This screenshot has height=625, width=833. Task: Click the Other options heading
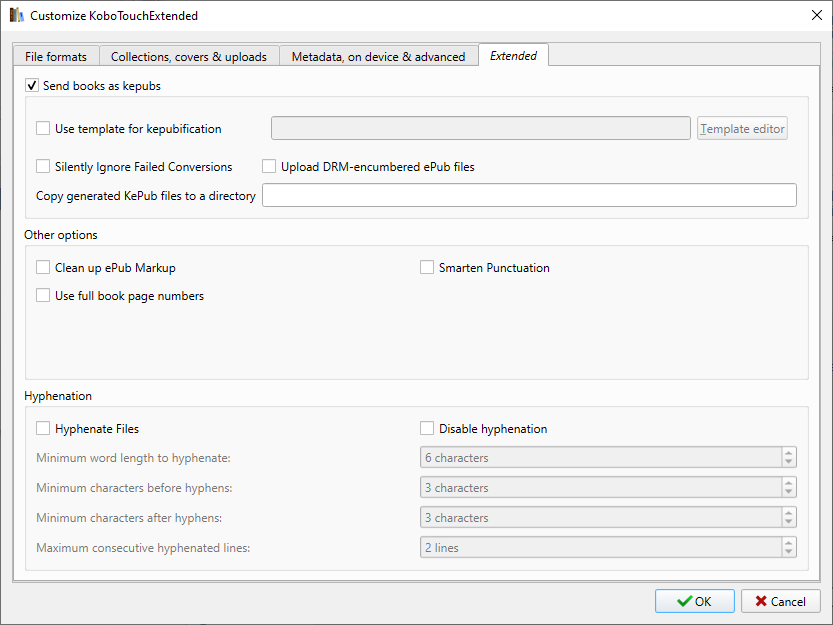click(61, 235)
